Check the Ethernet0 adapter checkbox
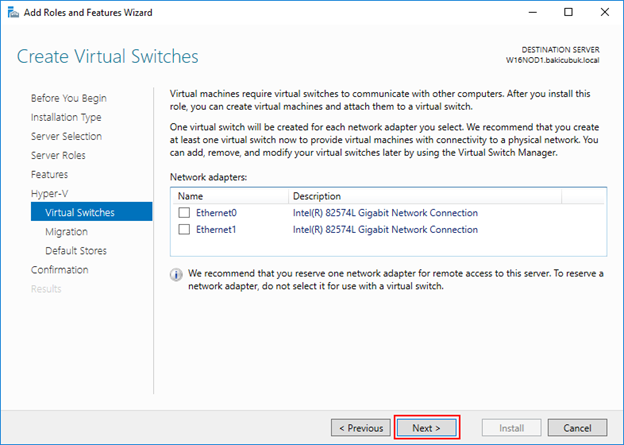624x445 pixels. tap(184, 213)
